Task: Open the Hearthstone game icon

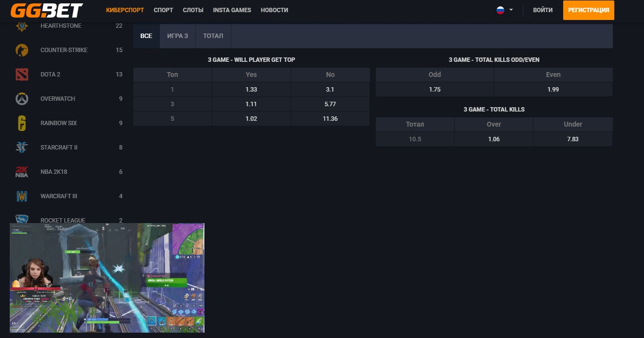Action: coord(21,26)
